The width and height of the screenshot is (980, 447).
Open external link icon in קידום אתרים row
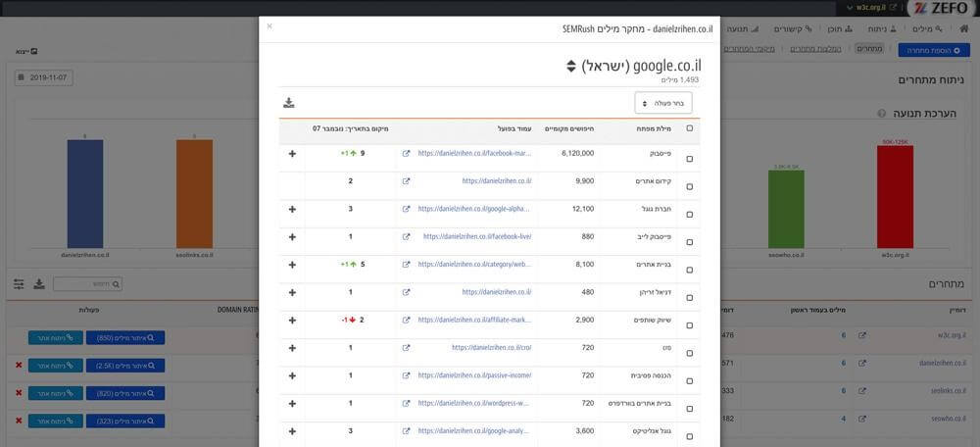click(x=407, y=181)
